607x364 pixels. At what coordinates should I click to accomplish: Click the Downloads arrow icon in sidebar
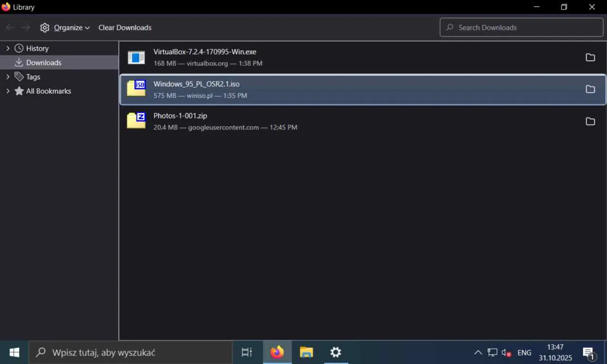(19, 63)
